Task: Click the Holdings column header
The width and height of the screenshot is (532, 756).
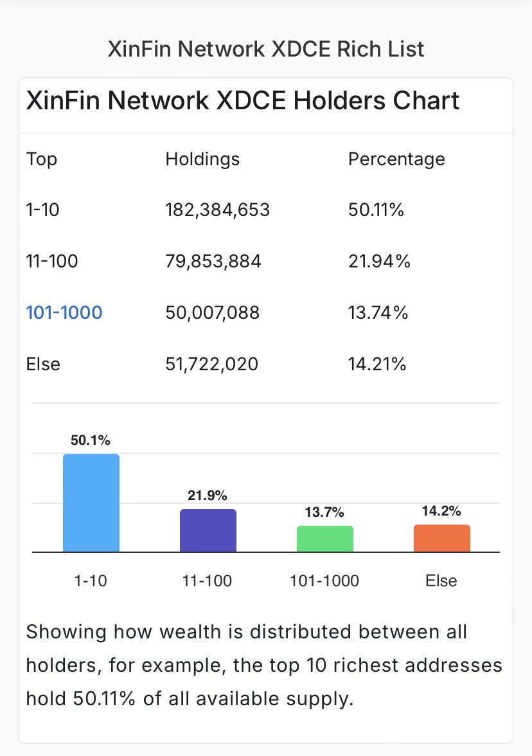Action: (x=202, y=159)
